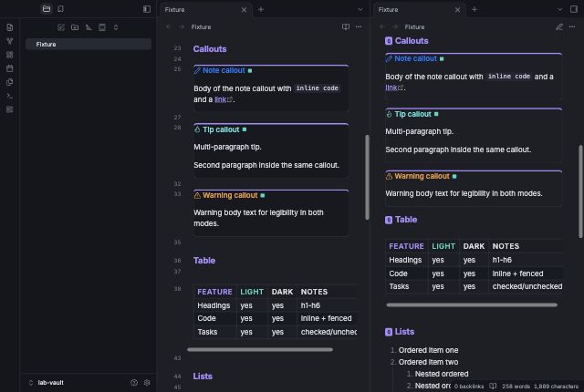Click the 'inline + fenced' cell in left table

click(x=326, y=318)
